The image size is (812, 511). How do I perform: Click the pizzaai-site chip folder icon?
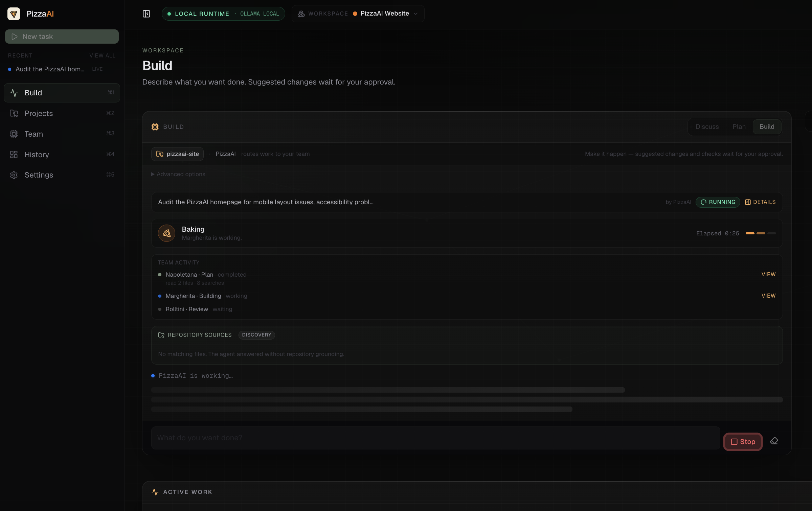tap(160, 154)
